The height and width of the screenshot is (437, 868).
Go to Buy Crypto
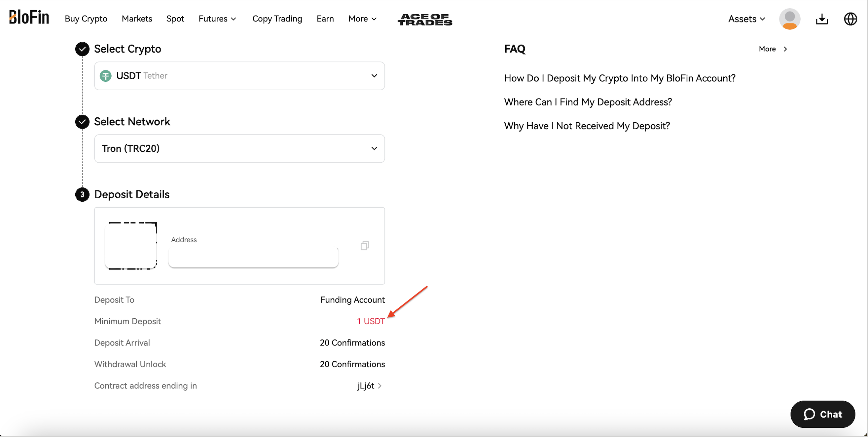pos(86,19)
